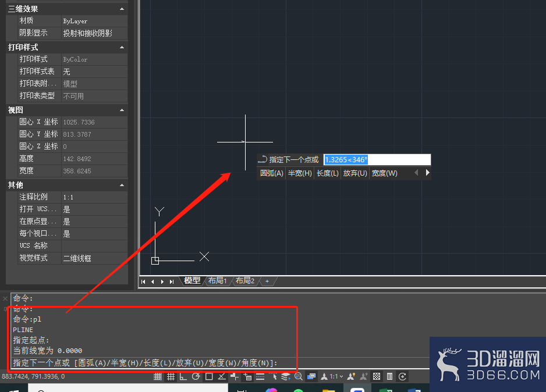Toggle annotation visibility icon
The height and width of the screenshot is (392, 546).
click(x=351, y=376)
